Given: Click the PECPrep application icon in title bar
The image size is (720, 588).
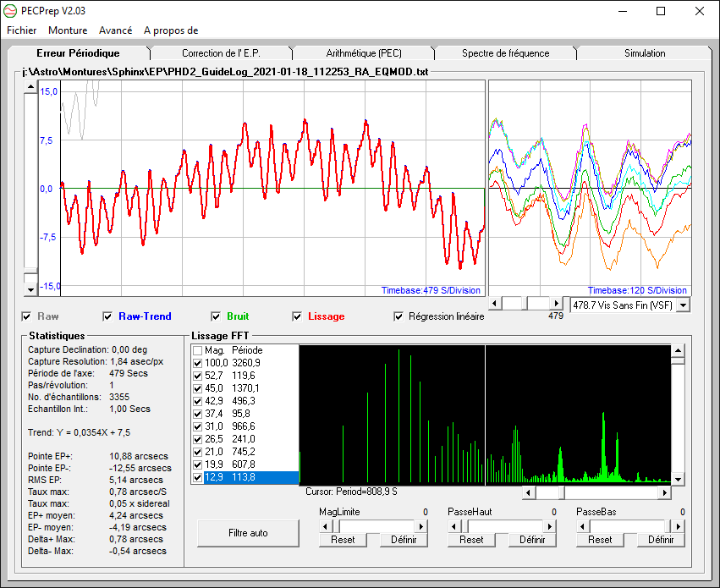Looking at the screenshot, I should click(x=10, y=10).
